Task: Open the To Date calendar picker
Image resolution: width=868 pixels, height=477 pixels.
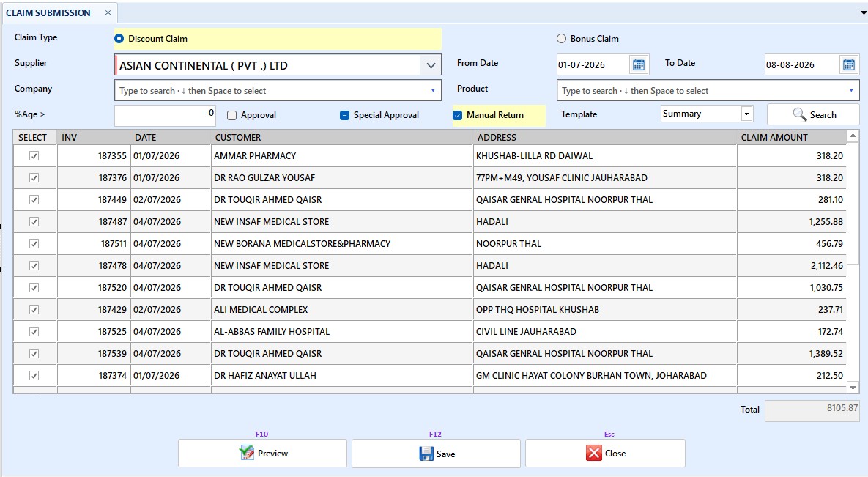Action: (x=849, y=64)
